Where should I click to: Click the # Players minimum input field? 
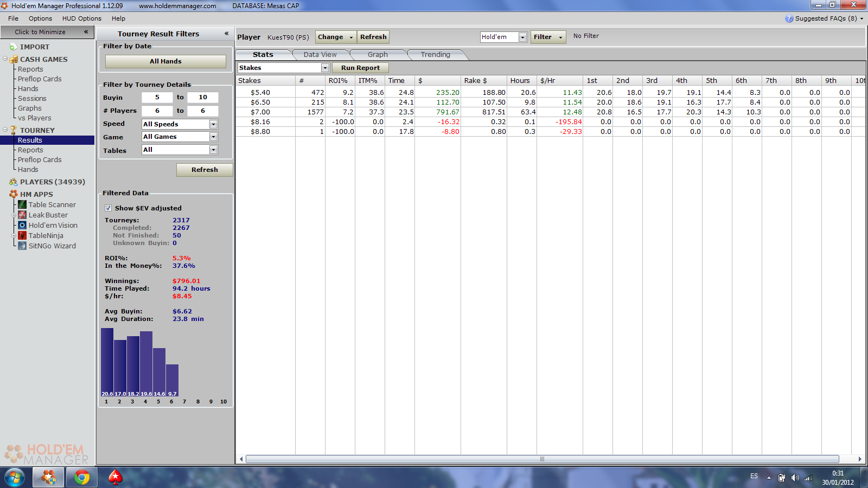[157, 111]
